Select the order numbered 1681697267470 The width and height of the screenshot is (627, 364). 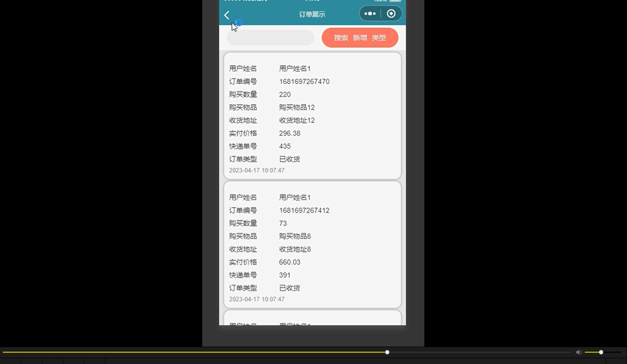304,81
